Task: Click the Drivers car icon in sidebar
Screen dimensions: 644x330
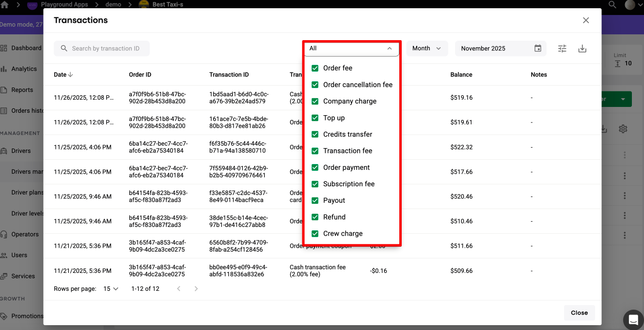Action: (4, 151)
